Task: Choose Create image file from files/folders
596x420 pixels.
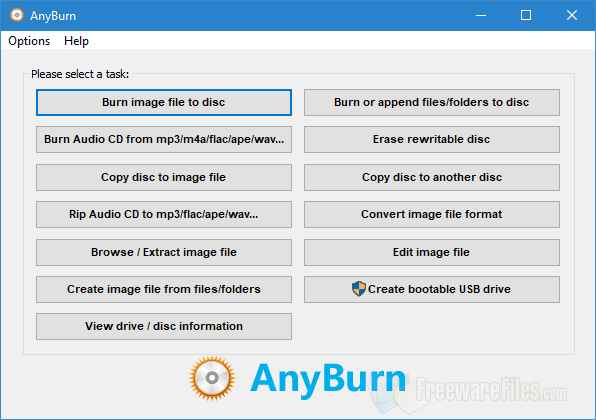Action: tap(164, 289)
